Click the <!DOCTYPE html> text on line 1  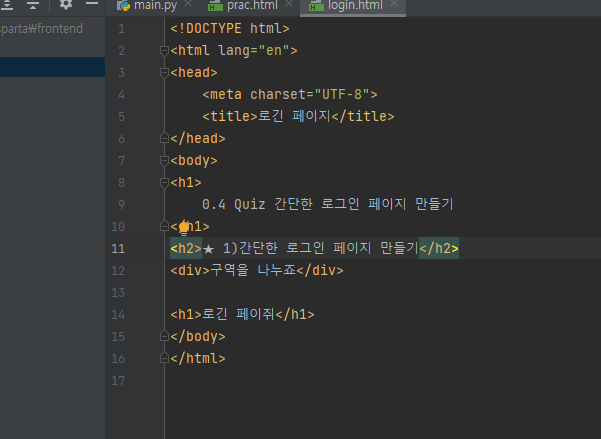coord(230,29)
